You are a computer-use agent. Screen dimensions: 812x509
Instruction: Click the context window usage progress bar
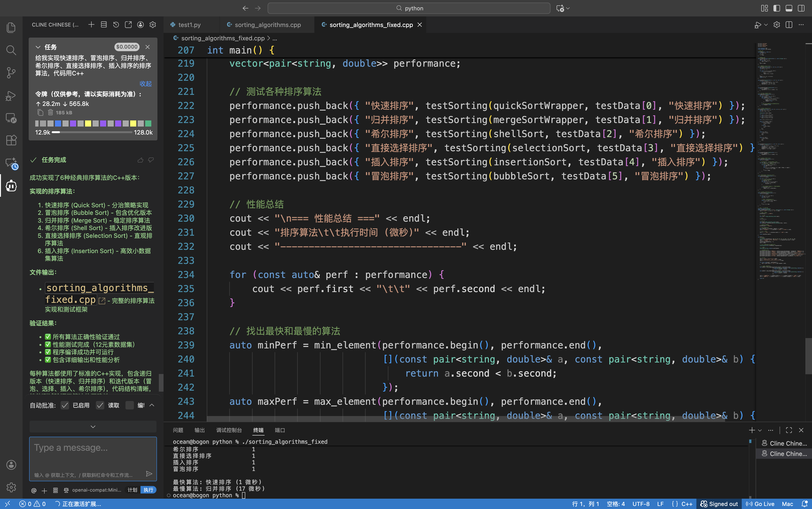pyautogui.click(x=92, y=132)
